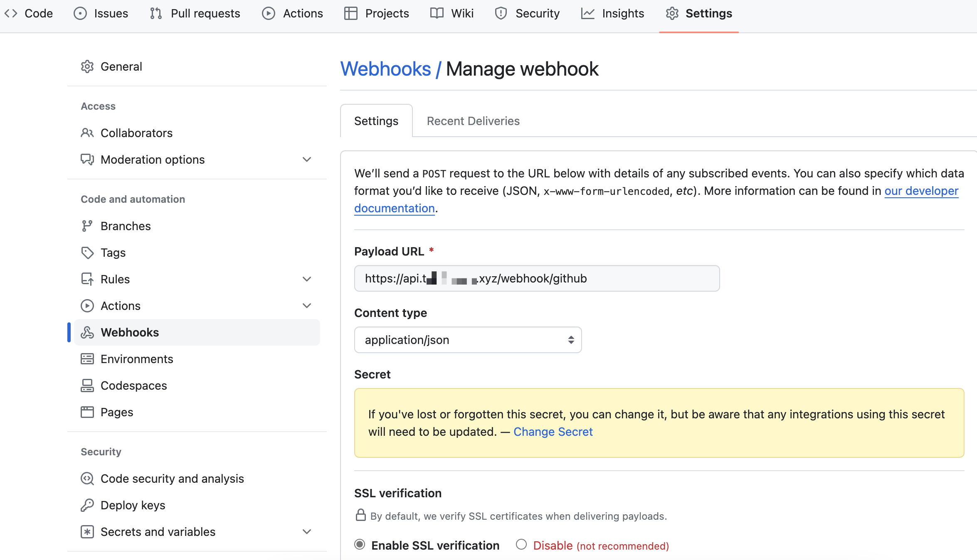
Task: Click the Pages browser icon
Action: pyautogui.click(x=87, y=412)
